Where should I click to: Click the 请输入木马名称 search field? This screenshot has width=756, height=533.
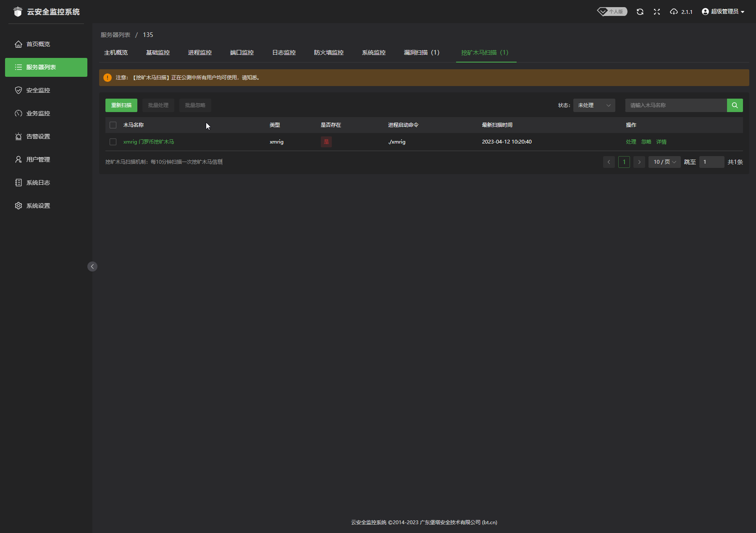point(675,105)
